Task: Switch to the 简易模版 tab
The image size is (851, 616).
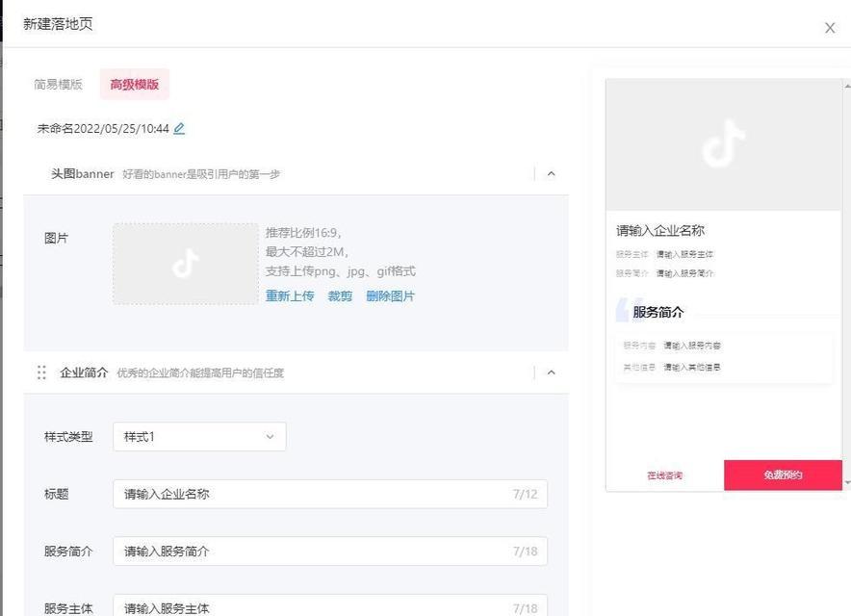Action: (58, 84)
